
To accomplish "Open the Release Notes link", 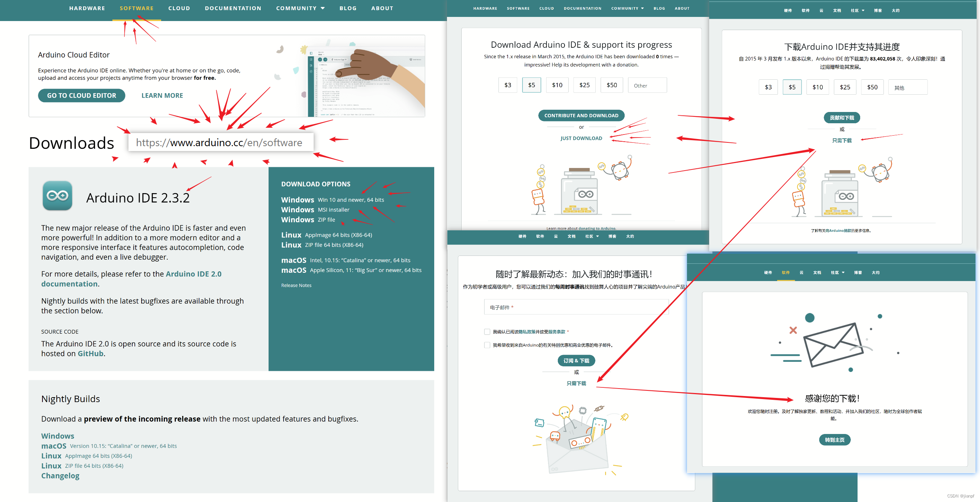I will point(296,286).
